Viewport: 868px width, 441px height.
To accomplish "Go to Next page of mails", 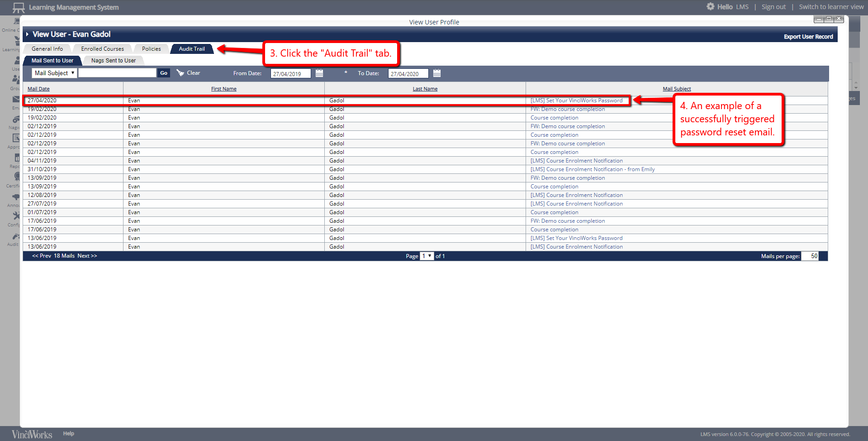I will 87,256.
